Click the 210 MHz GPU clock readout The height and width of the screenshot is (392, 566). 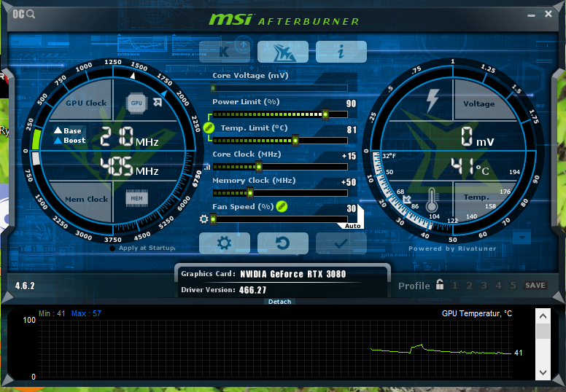point(129,137)
